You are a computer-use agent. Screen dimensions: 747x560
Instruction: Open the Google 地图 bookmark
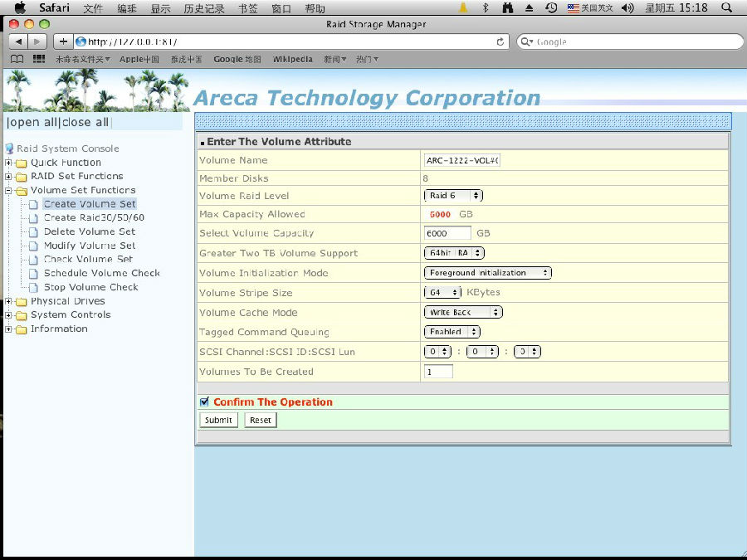pos(237,59)
